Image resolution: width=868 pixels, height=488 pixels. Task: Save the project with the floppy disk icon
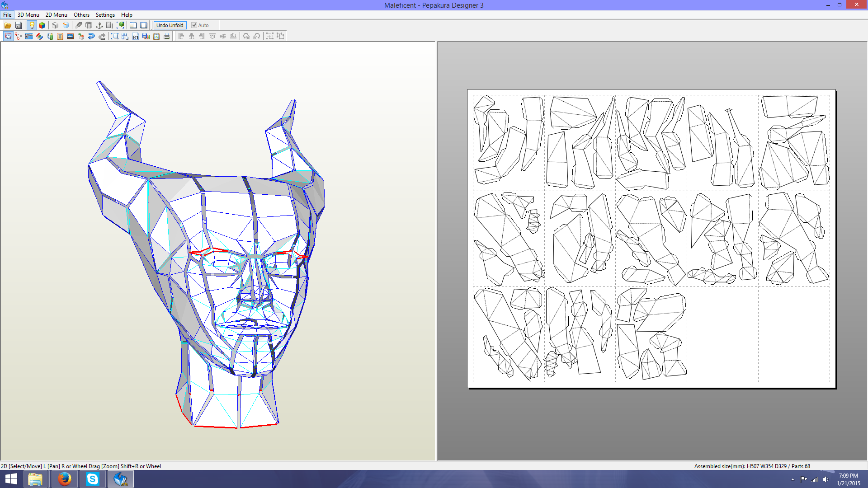(x=19, y=25)
